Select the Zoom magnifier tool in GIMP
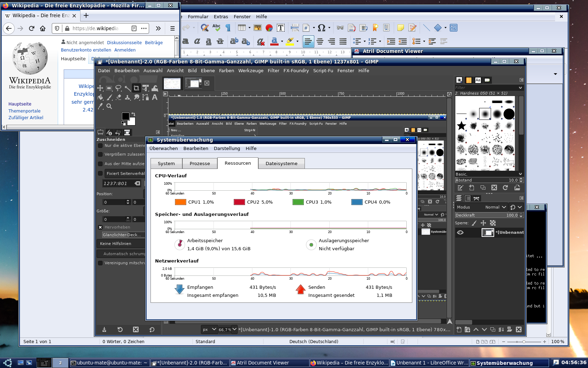This screenshot has width=588, height=368. [109, 106]
